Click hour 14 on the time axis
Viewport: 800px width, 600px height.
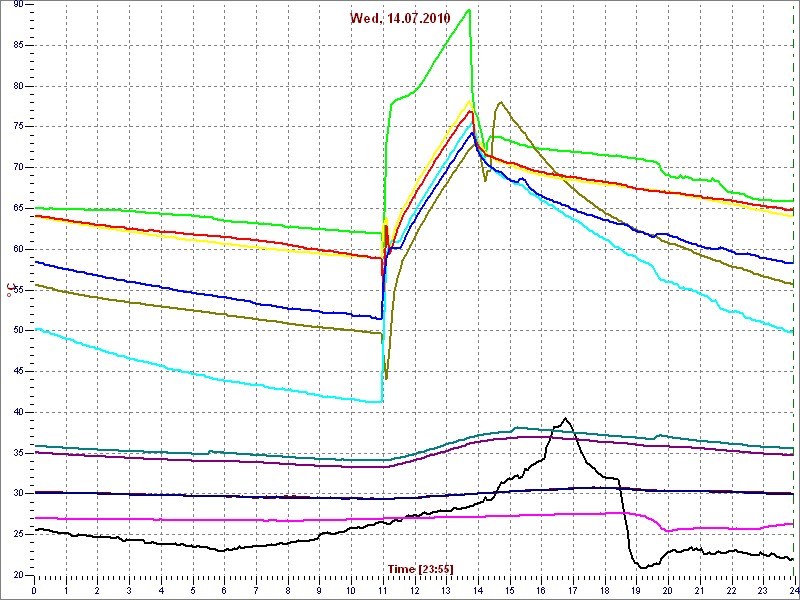pyautogui.click(x=477, y=590)
